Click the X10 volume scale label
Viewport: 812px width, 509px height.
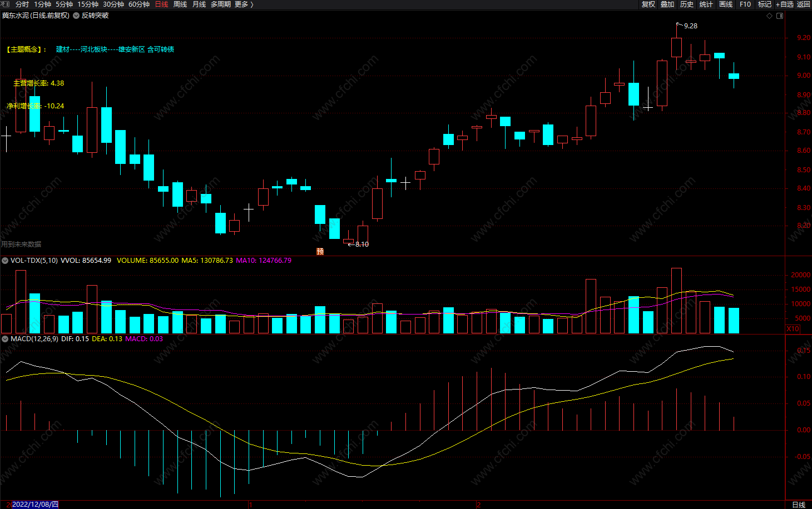click(x=793, y=329)
